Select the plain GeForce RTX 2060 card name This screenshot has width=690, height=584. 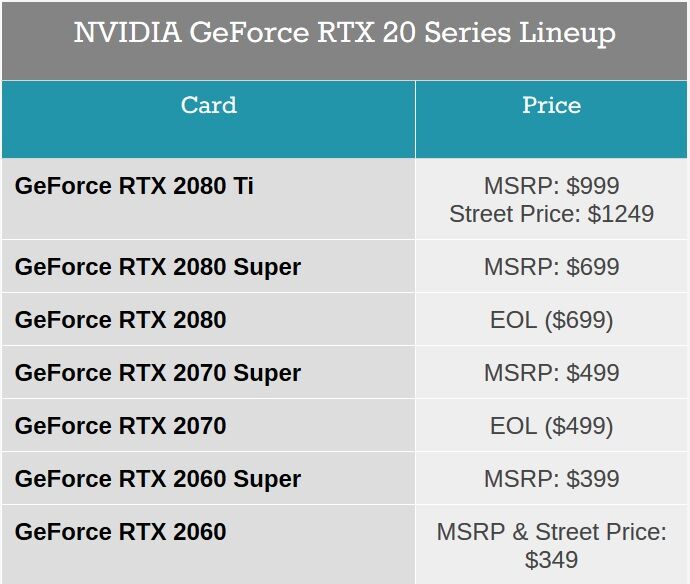point(120,532)
